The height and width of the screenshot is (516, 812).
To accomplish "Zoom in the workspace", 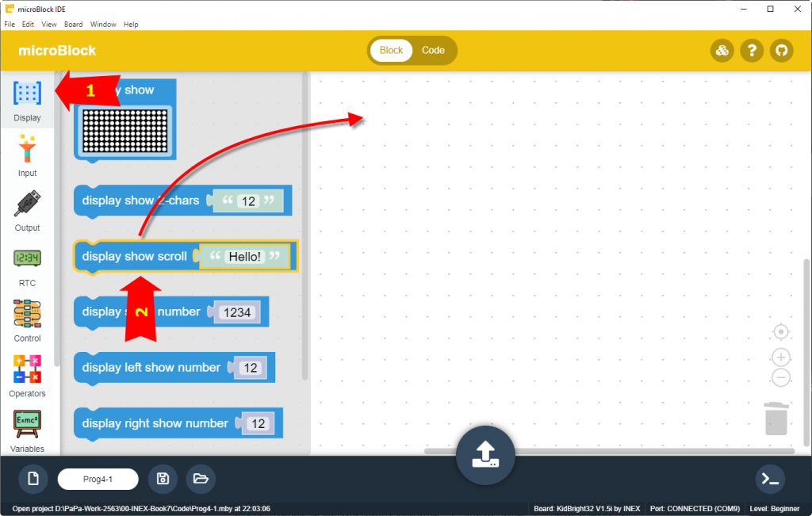I will tap(781, 357).
